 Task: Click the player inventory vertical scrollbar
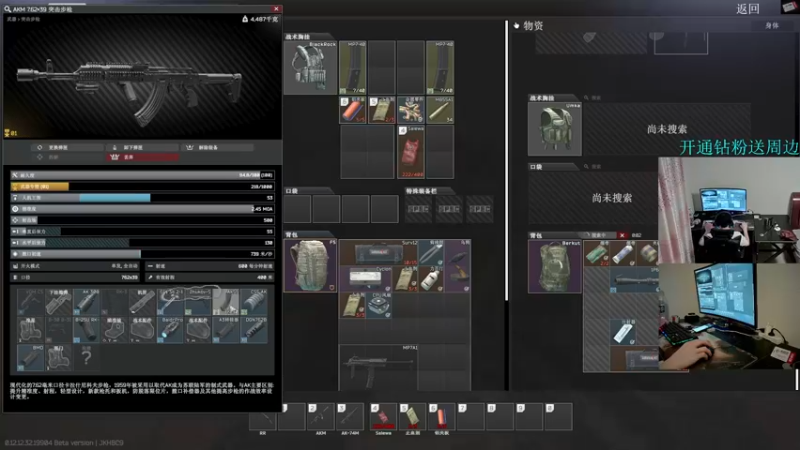[x=507, y=161]
